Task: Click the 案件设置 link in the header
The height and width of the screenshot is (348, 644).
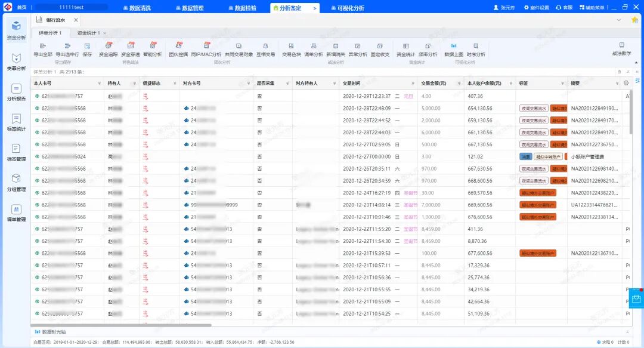Action: (537, 7)
